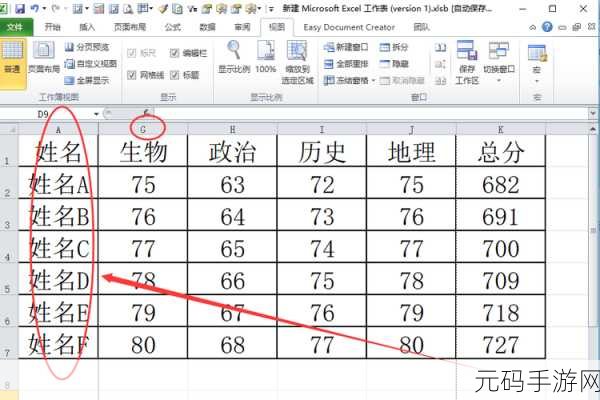Open the customize quick access toolbar dropdown
The width and height of the screenshot is (600, 400).
271,8
